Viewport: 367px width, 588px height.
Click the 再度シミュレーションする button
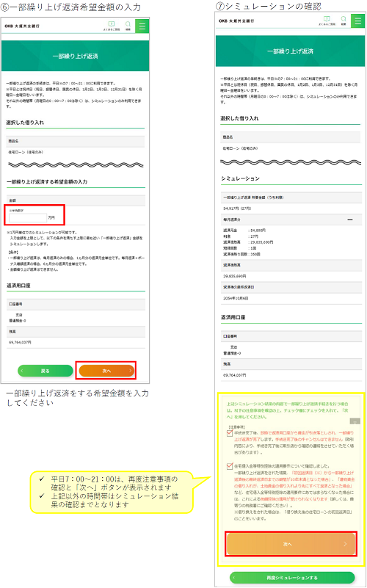tap(292, 578)
